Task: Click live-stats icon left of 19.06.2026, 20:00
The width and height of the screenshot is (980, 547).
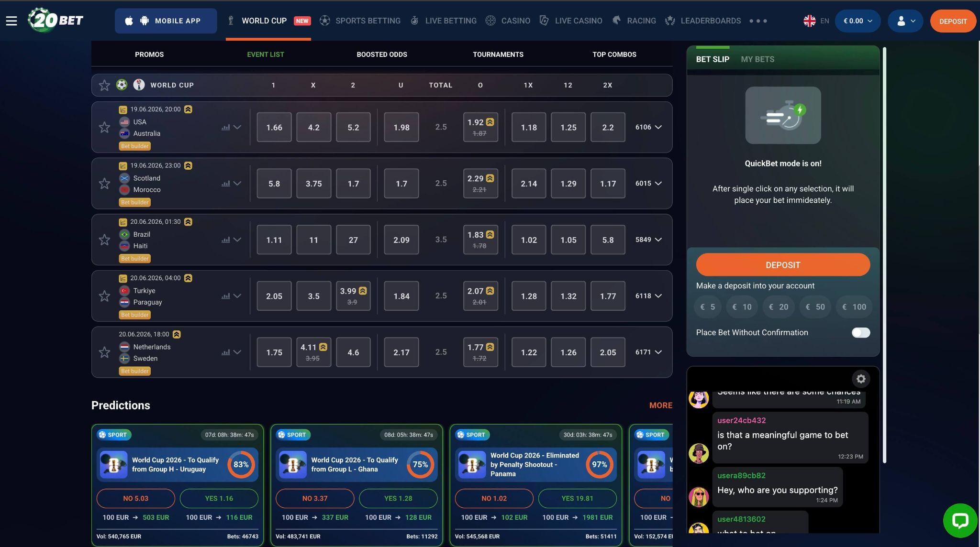Action: pos(123,109)
